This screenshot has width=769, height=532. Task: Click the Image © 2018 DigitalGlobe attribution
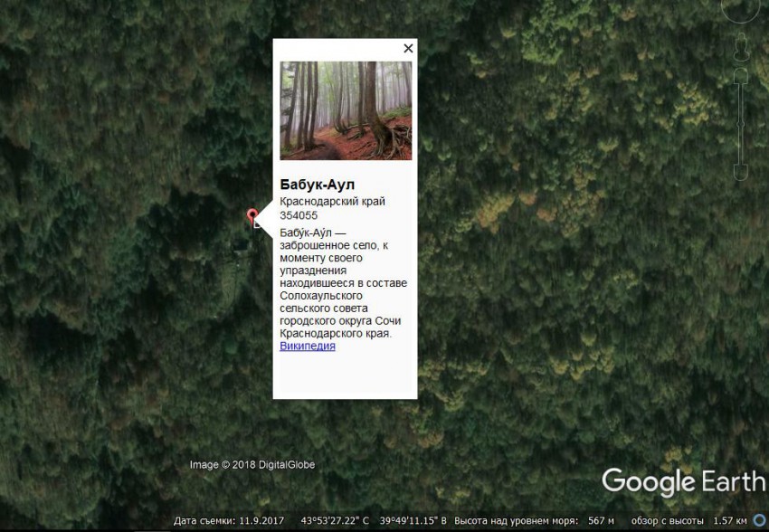point(252,465)
